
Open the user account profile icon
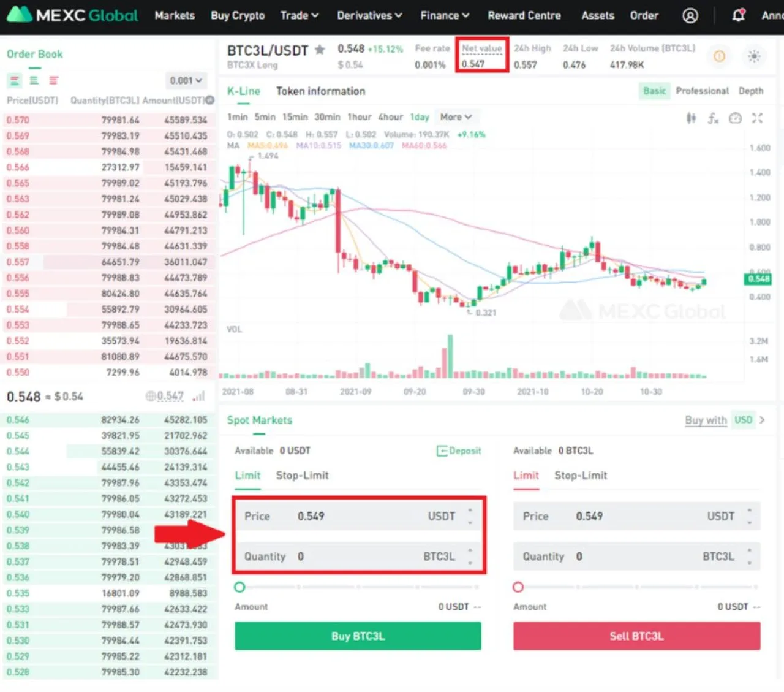coord(690,15)
